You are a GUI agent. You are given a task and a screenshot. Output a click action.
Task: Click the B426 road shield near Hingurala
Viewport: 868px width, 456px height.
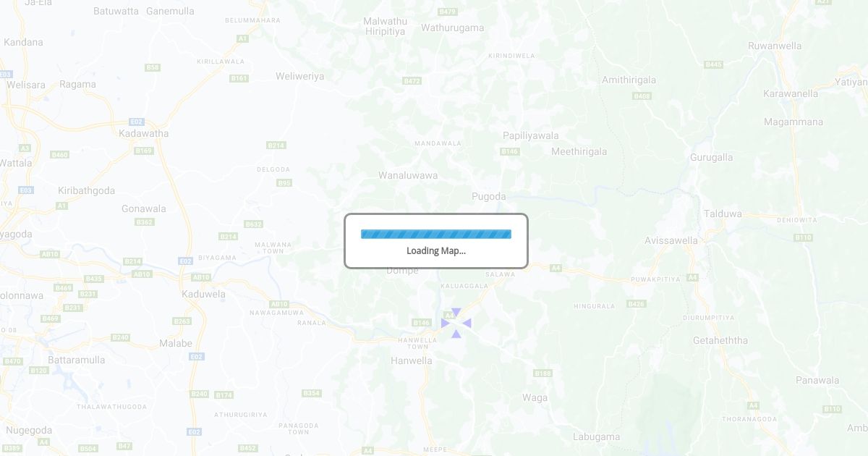pyautogui.click(x=637, y=303)
